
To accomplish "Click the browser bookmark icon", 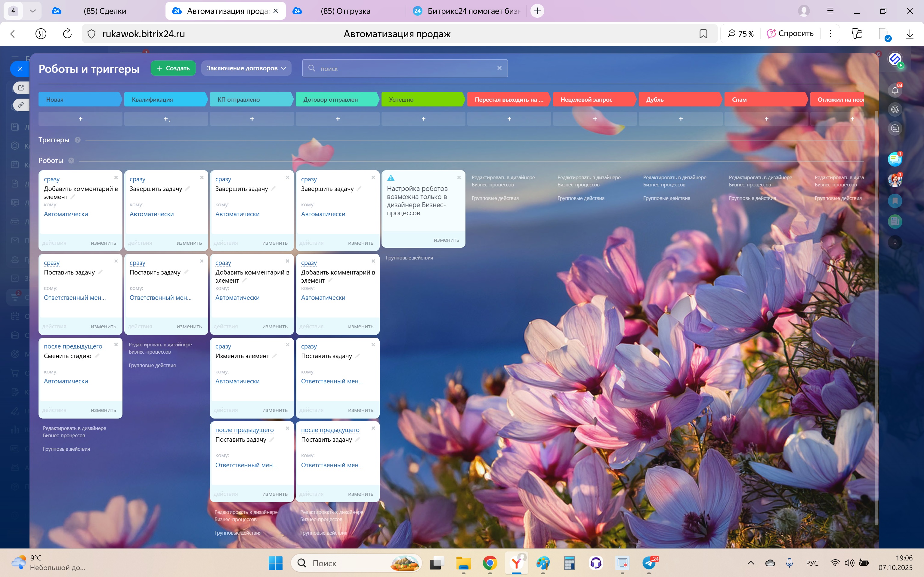I will pos(703,34).
